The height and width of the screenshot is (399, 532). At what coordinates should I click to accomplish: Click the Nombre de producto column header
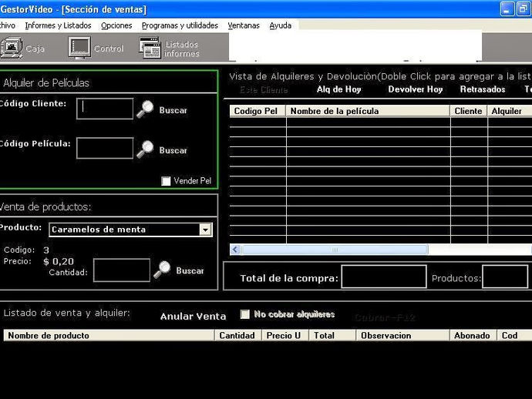(109, 336)
